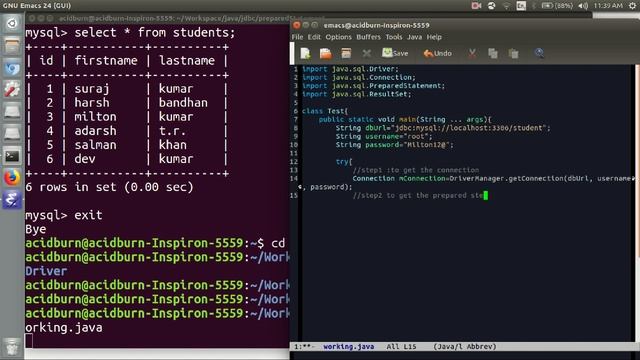Viewport: 640px width, 360px height.
Task: Undo the last edit with Undo button
Action: (x=438, y=53)
